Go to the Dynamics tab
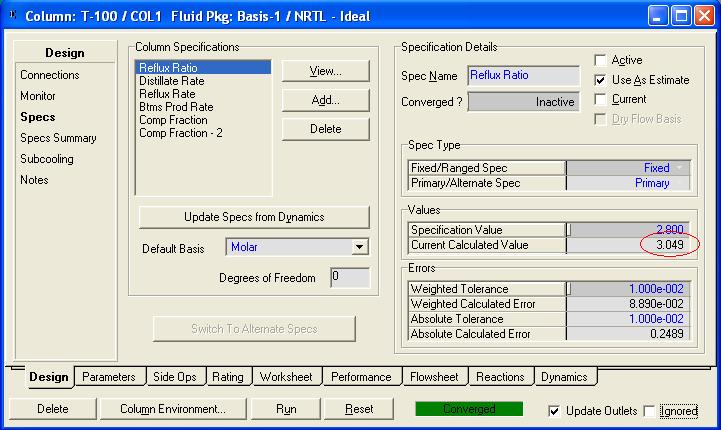Viewport: 721px width, 430px height. pos(565,377)
